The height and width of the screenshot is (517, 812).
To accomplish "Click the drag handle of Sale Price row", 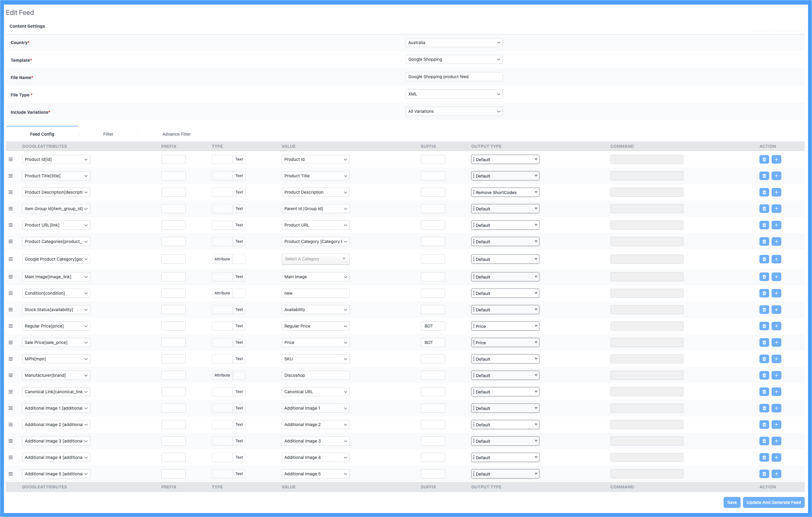I will click(x=11, y=342).
